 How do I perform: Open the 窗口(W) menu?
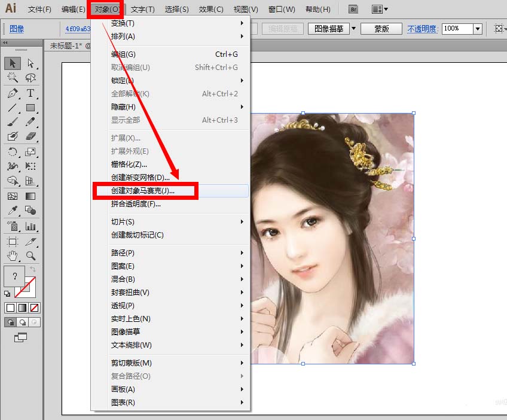click(x=282, y=10)
